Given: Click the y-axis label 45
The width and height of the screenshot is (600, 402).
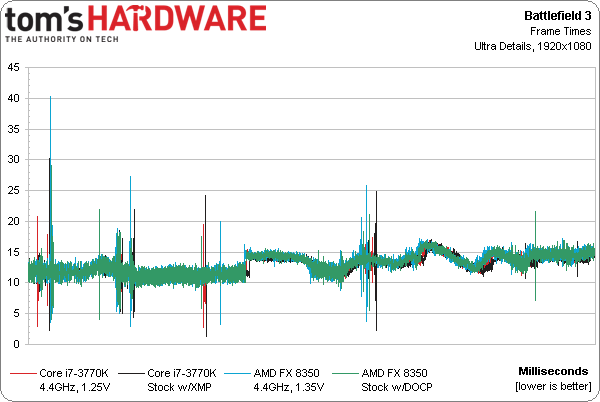Looking at the screenshot, I should (x=13, y=67).
